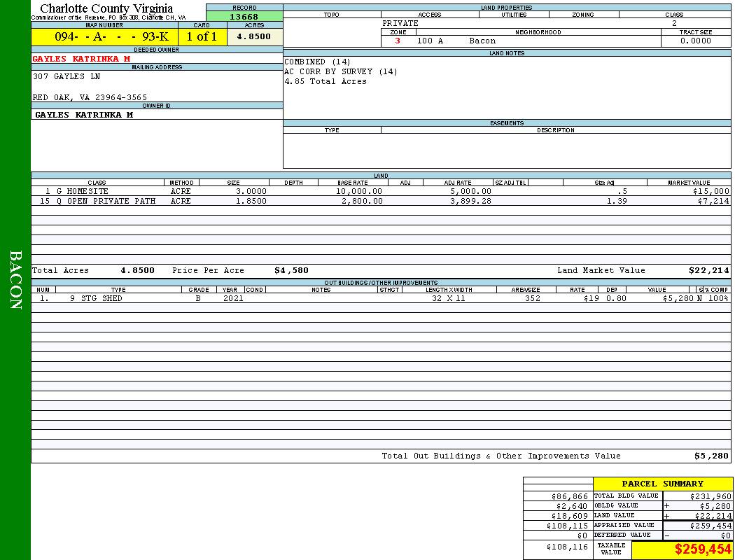Viewport: 735px width, 560px height.
Task: Click the 'COMBINED (14)' land notes line
Action: click(317, 62)
